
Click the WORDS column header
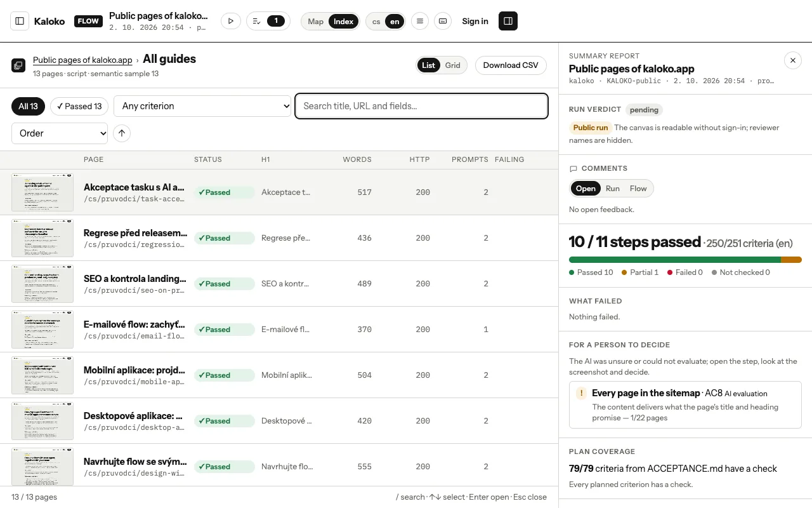tap(357, 159)
